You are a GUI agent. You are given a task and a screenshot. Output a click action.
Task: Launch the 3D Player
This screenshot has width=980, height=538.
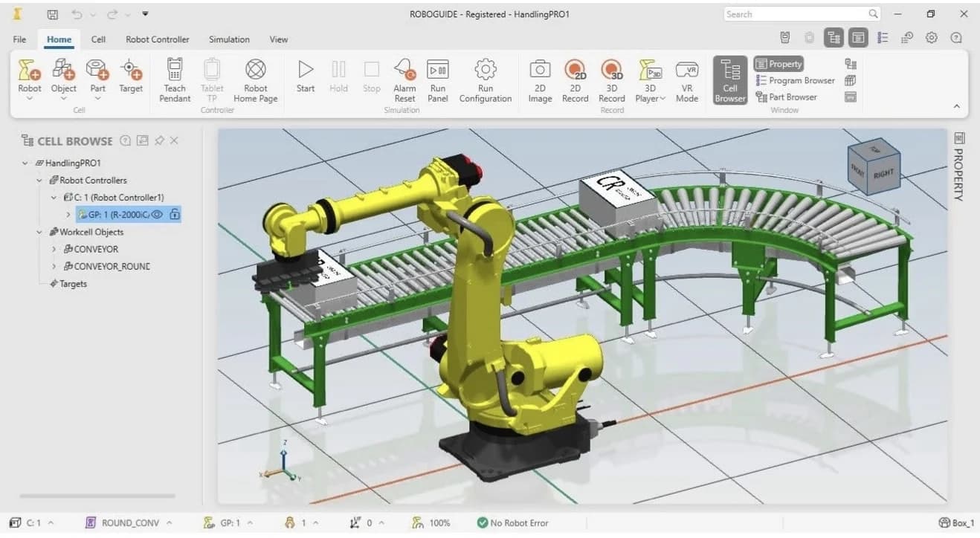650,80
